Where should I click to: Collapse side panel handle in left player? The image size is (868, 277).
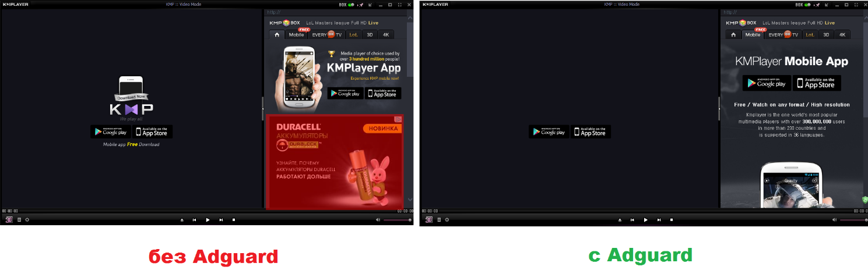263,108
